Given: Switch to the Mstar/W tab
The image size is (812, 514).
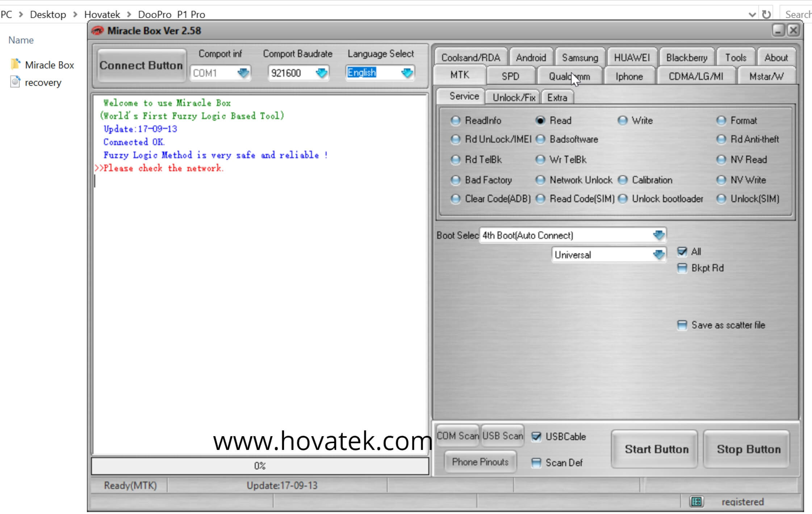Looking at the screenshot, I should (x=766, y=76).
